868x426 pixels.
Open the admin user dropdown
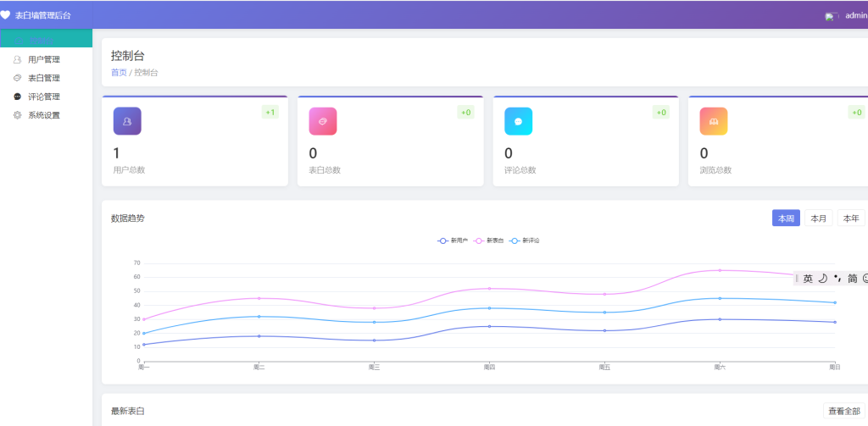point(855,15)
